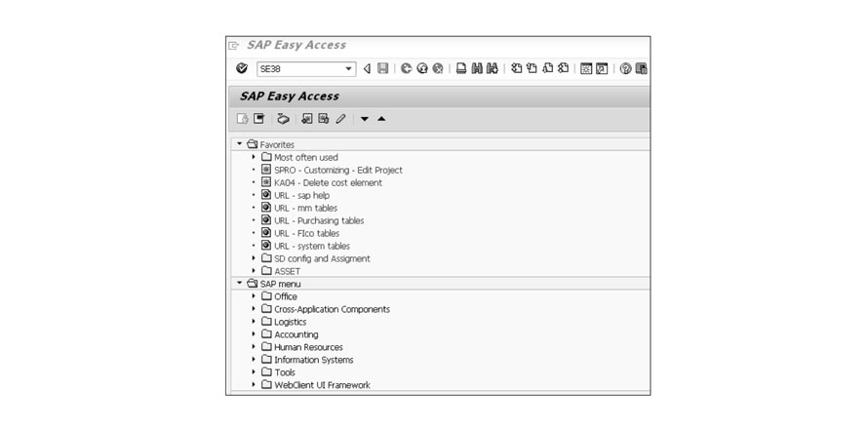Click the Delete Favorites icon

pos(324,118)
